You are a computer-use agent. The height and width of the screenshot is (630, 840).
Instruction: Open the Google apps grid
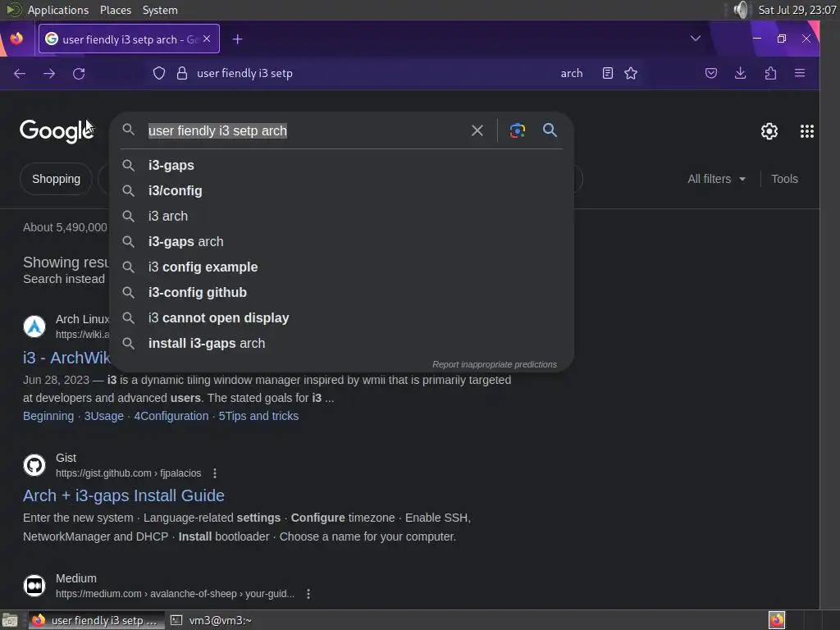coord(807,131)
